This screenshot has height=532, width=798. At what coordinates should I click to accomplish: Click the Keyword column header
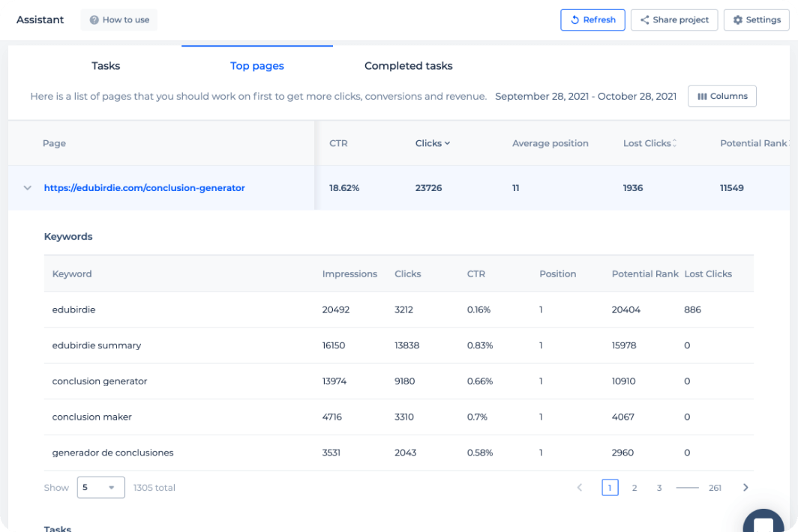coord(72,273)
